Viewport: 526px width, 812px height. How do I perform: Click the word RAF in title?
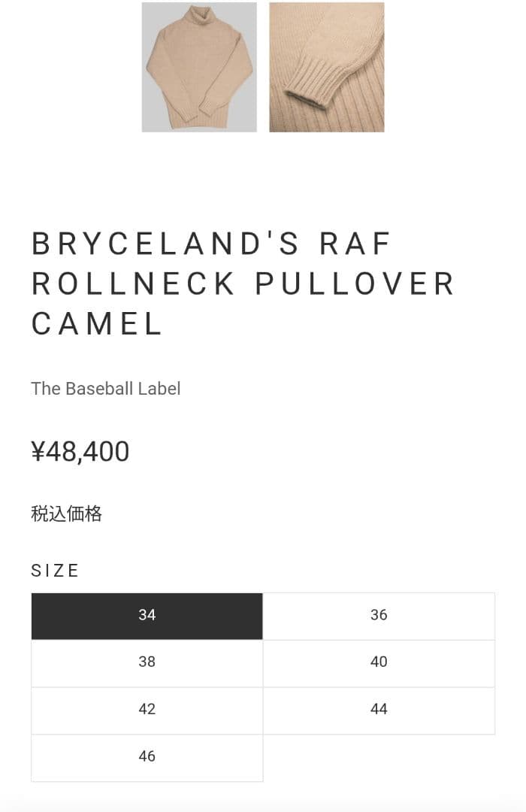click(355, 244)
